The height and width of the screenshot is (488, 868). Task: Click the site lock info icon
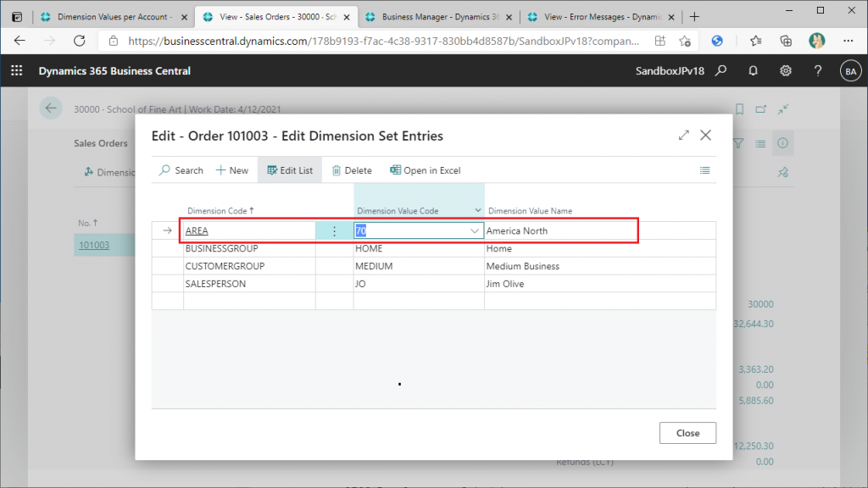click(114, 41)
